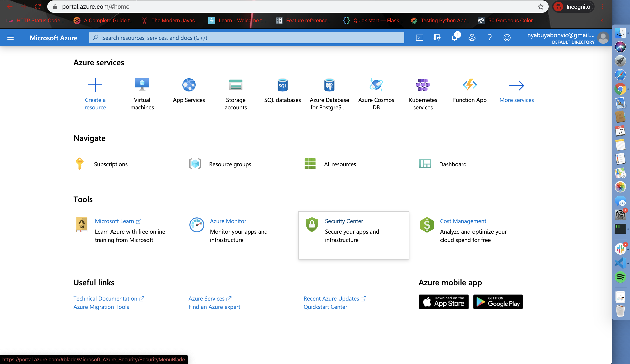Bookmark this page with the star icon
630x364 pixels.
[541, 7]
